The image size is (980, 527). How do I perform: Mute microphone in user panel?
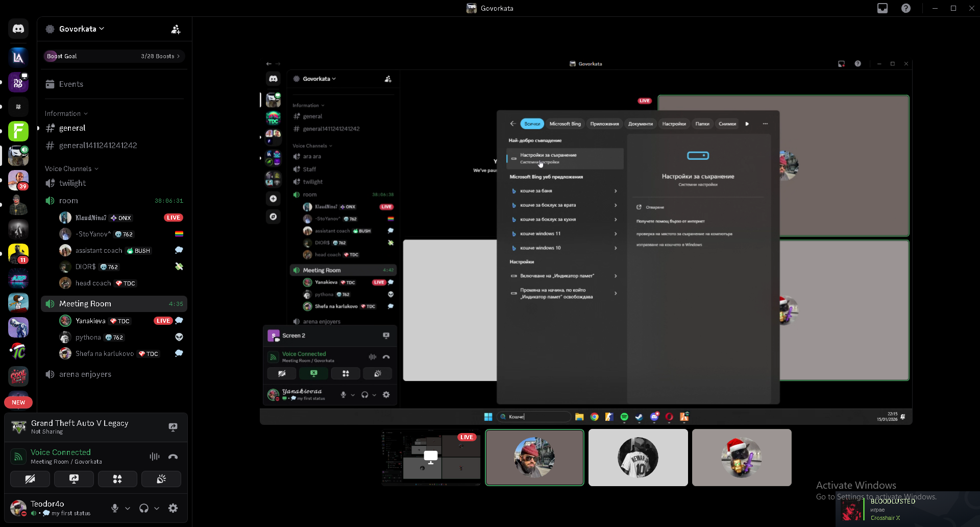tap(115, 508)
